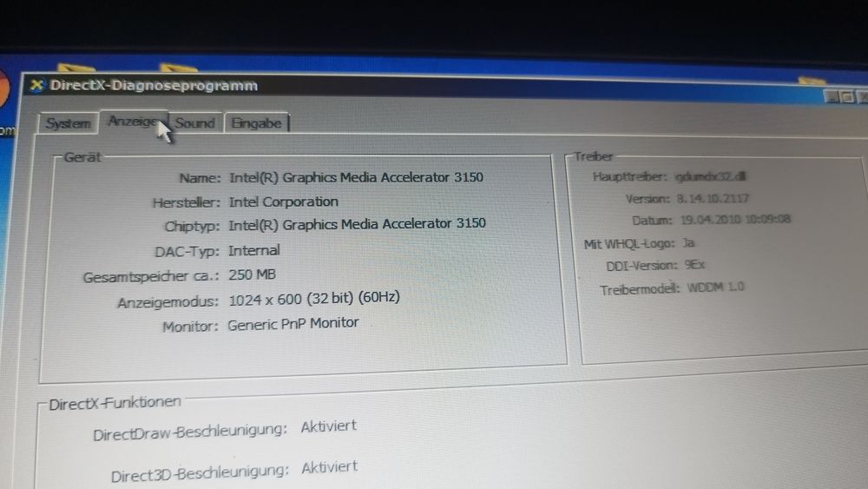Click the Haupttreiber: field label
Image resolution: width=868 pixels, height=489 pixels.
(x=630, y=176)
